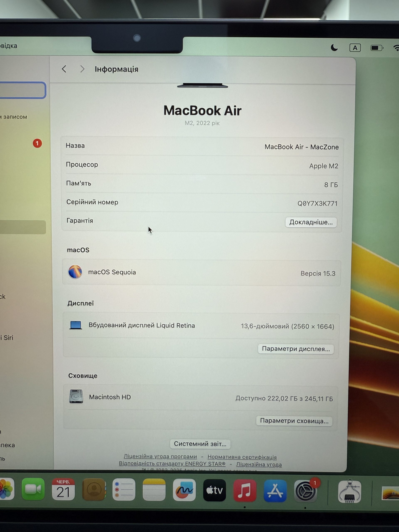The height and width of the screenshot is (532, 399).
Task: Open System Information chip icon in Dock
Action: click(350, 491)
